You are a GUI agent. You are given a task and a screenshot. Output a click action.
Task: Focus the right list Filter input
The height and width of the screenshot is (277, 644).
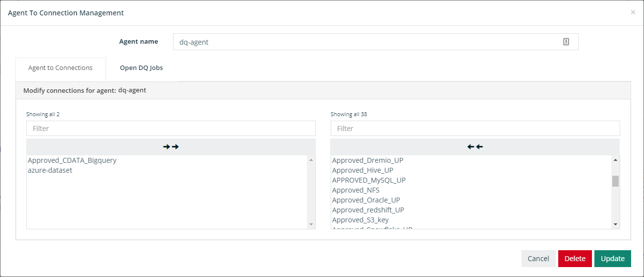(x=475, y=129)
